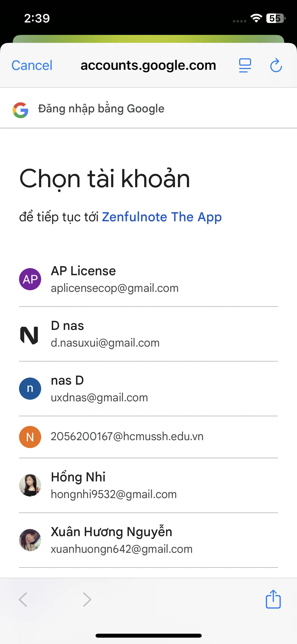The height and width of the screenshot is (644, 297).
Task: Tap the Wi-Fi status icon
Action: 256,18
